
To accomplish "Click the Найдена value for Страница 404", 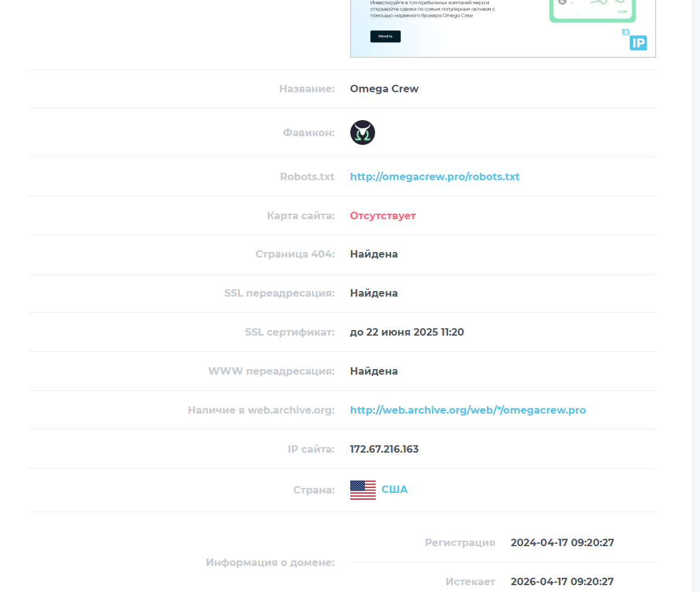I will pos(374,254).
